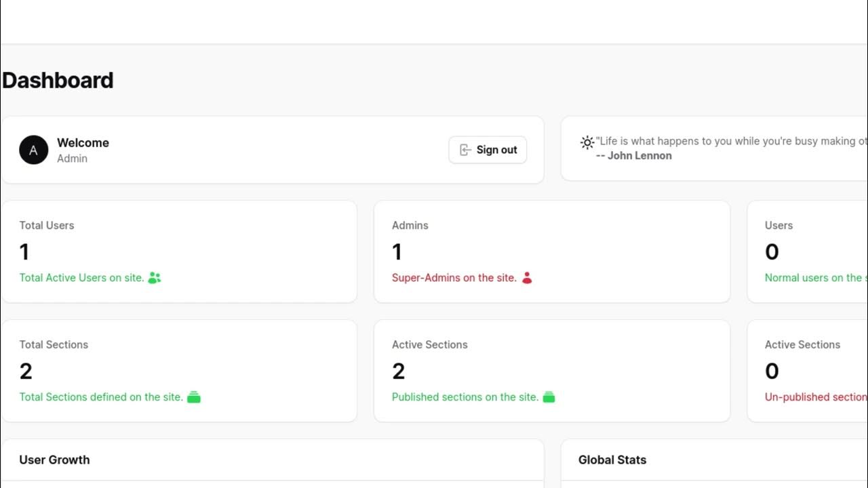This screenshot has height=488, width=868.
Task: Click the John Lennon quote attribution
Action: coord(634,156)
